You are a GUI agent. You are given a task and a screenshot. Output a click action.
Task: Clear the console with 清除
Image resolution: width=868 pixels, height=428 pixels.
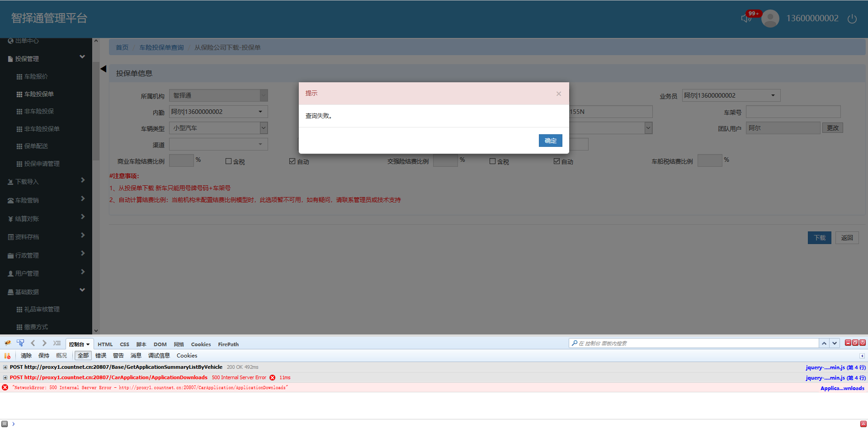(x=26, y=356)
